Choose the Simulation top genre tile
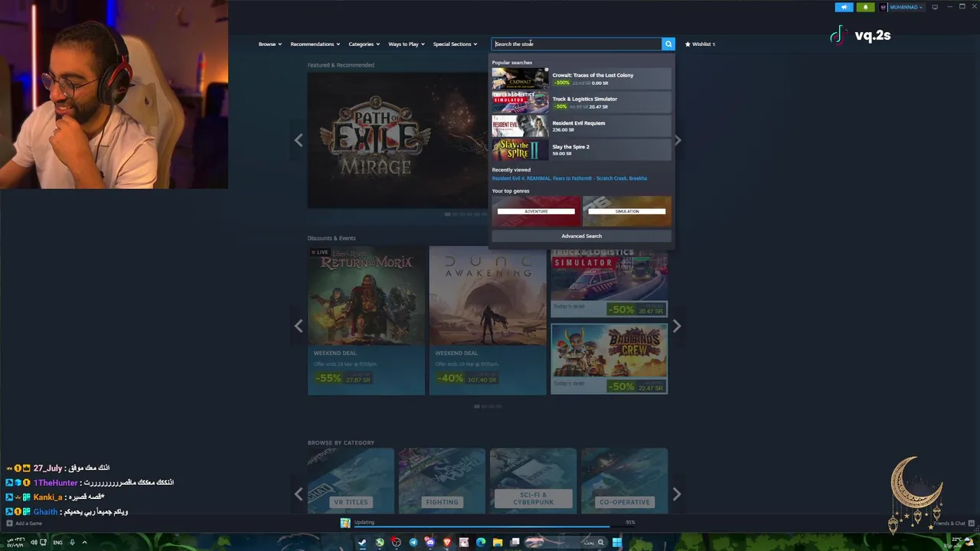This screenshot has width=980, height=551. click(x=627, y=211)
